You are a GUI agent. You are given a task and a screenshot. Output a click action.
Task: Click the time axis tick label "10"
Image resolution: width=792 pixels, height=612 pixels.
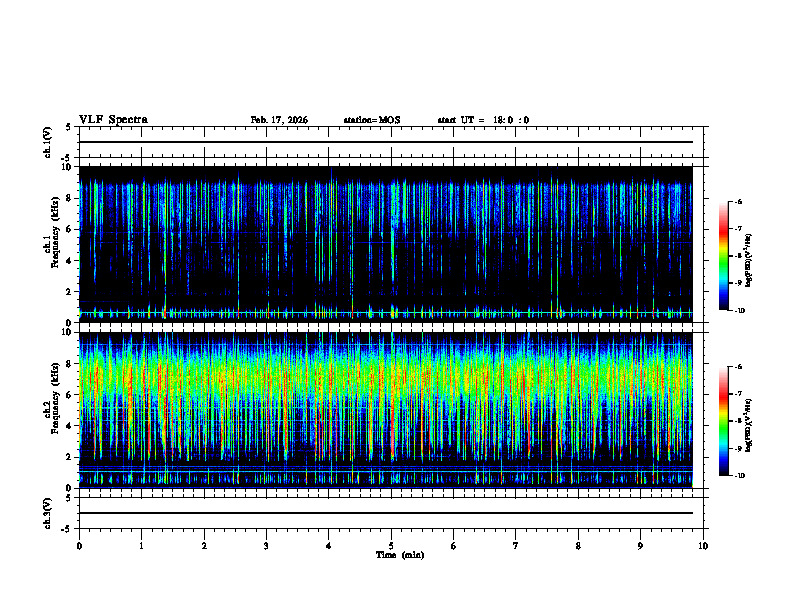click(703, 546)
